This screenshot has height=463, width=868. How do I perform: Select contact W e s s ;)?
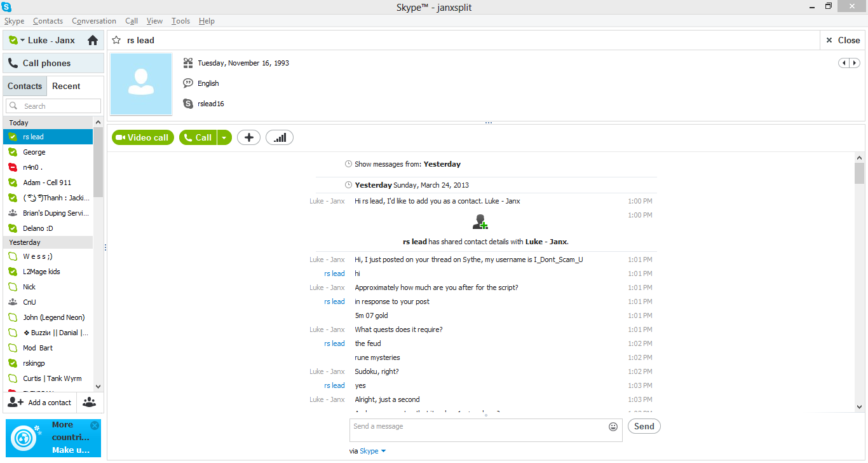pos(48,256)
